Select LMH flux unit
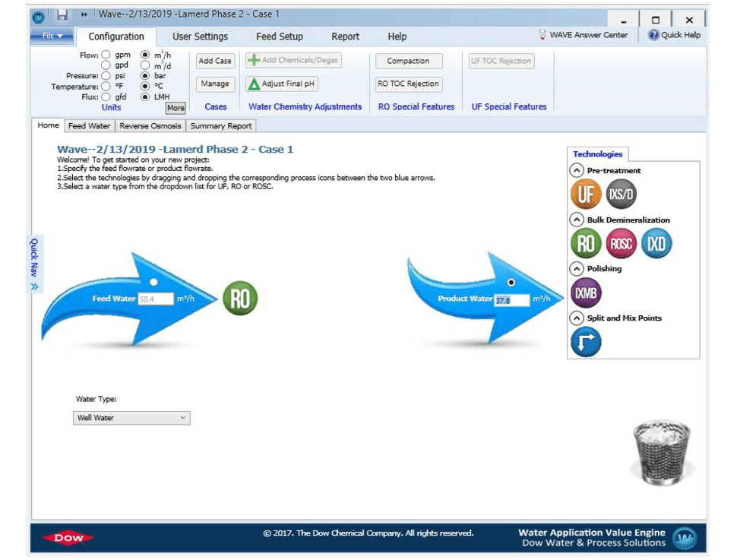Viewport: 737px width, 560px height. click(145, 96)
